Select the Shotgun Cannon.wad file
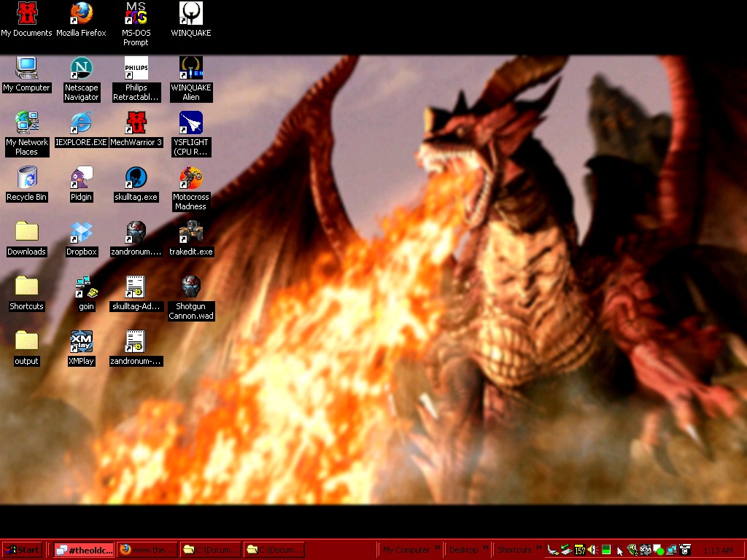Screen dimensions: 747x560 (190, 287)
